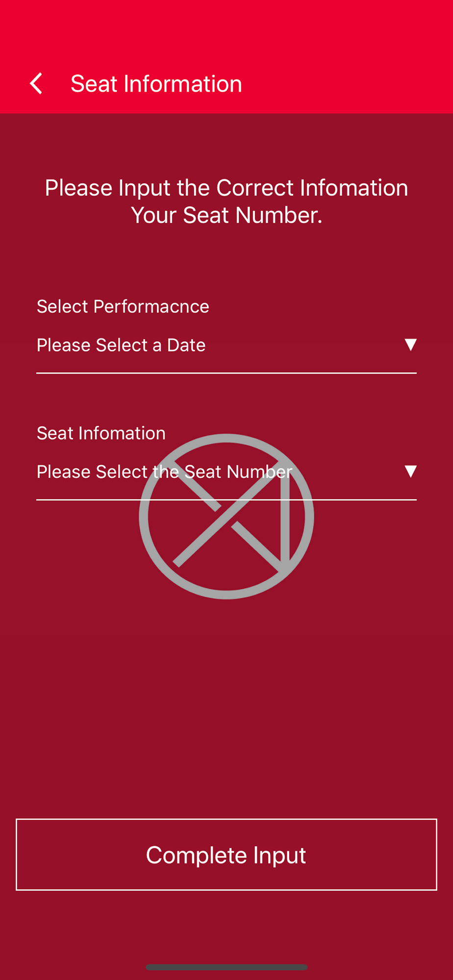Select 'Please Select the Seat Number' field
The height and width of the screenshot is (980, 453).
(x=226, y=472)
